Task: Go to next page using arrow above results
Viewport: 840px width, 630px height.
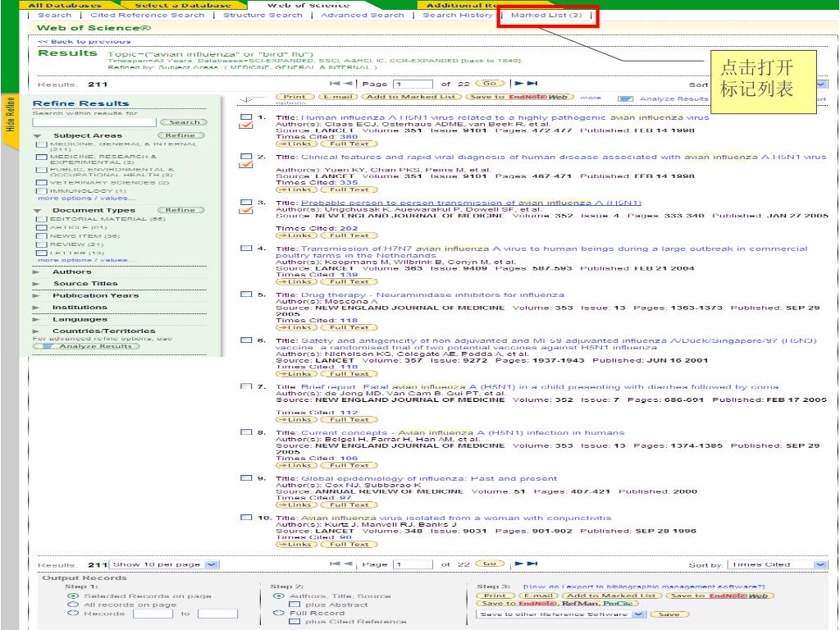Action: tap(518, 84)
